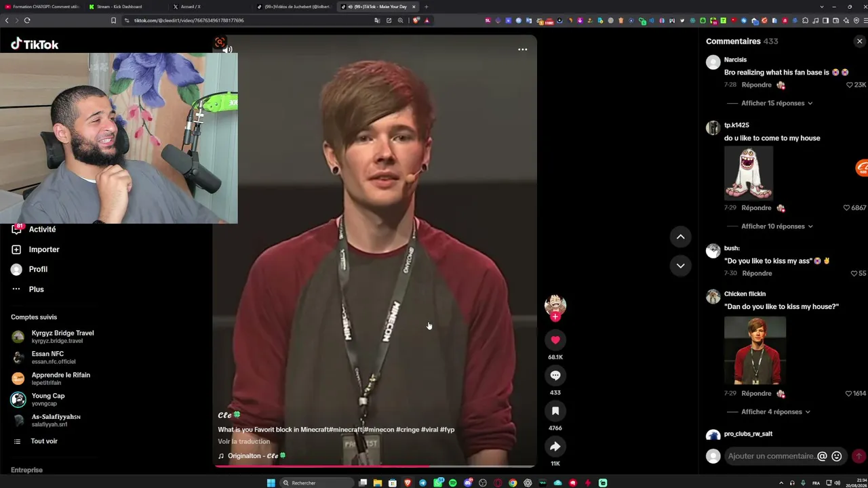The image size is (868, 488).
Task: Reply to bush: with Répondre
Action: tap(757, 273)
